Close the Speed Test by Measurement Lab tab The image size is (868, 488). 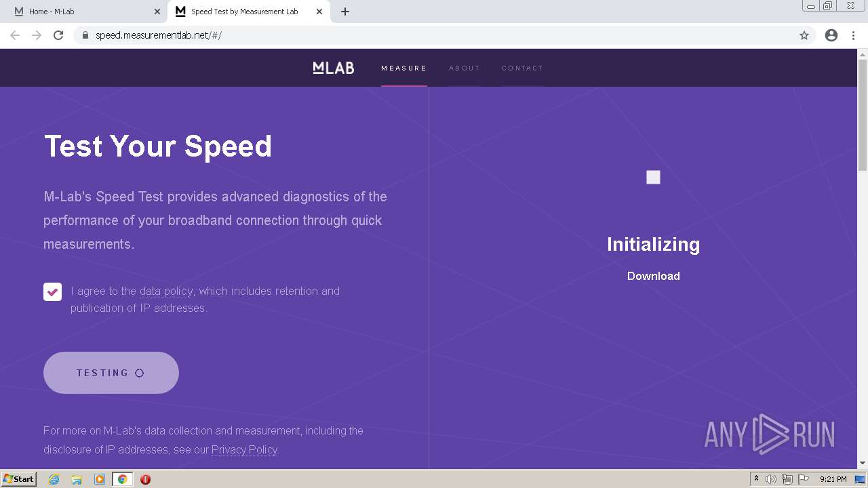319,12
